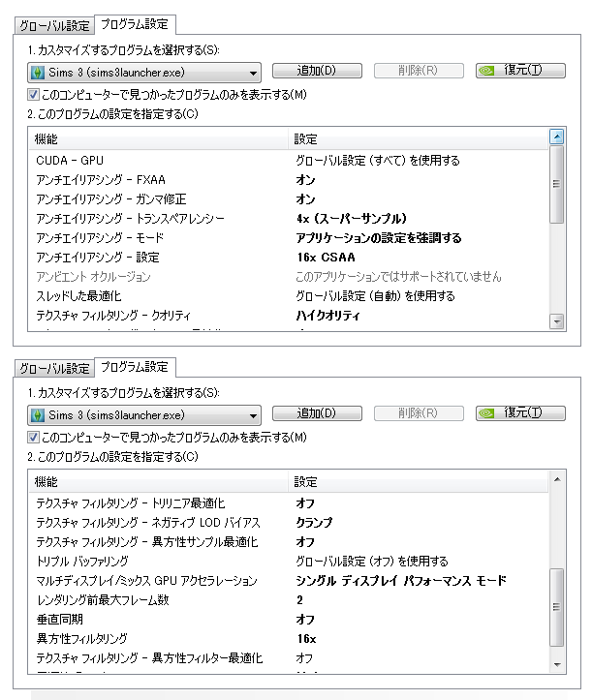Click scroll down arrow in upper settings list

(557, 321)
